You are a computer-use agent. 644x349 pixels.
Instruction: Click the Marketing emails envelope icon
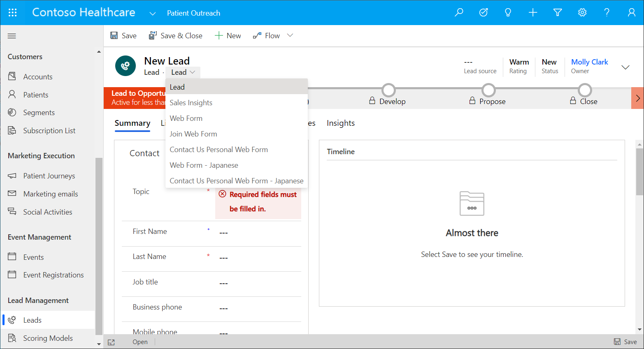click(x=12, y=194)
